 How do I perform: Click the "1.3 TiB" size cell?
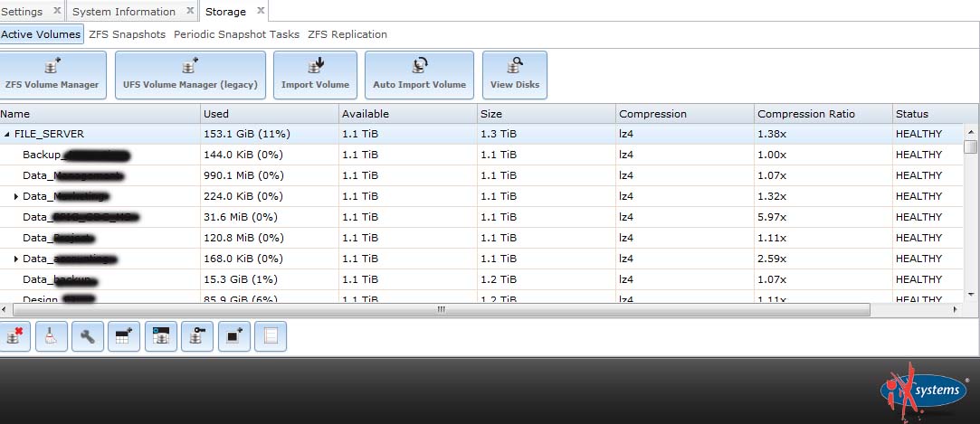(x=499, y=135)
